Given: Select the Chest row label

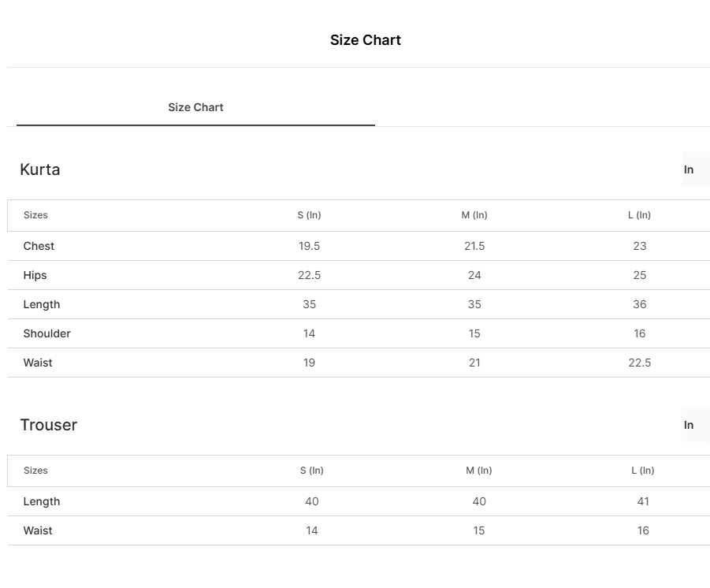Looking at the screenshot, I should (39, 246).
